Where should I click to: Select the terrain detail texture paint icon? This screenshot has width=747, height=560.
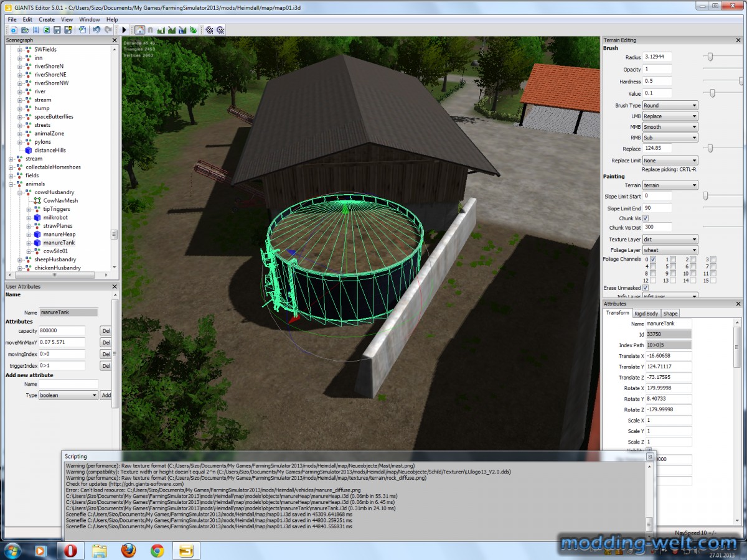(x=172, y=30)
